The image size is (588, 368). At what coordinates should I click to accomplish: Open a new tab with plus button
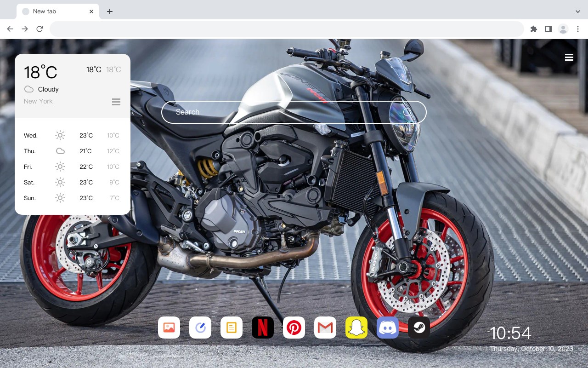point(109,11)
